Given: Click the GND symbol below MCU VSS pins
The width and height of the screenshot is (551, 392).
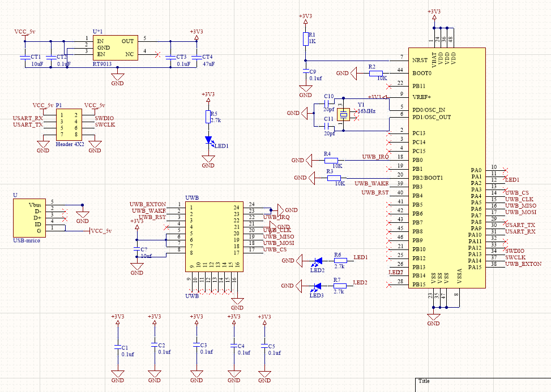Looking at the screenshot, I should point(434,320).
